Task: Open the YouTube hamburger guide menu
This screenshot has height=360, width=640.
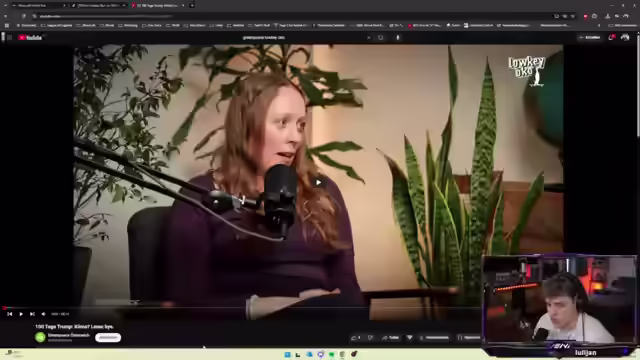Action: coord(9,38)
